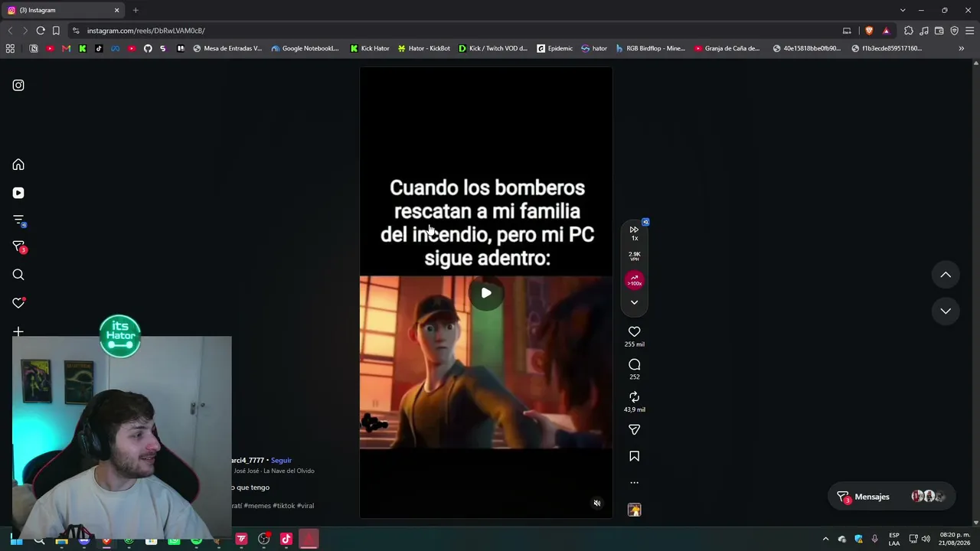Open the Hator - KickBot bookmark
980x551 pixels.
click(x=423, y=48)
